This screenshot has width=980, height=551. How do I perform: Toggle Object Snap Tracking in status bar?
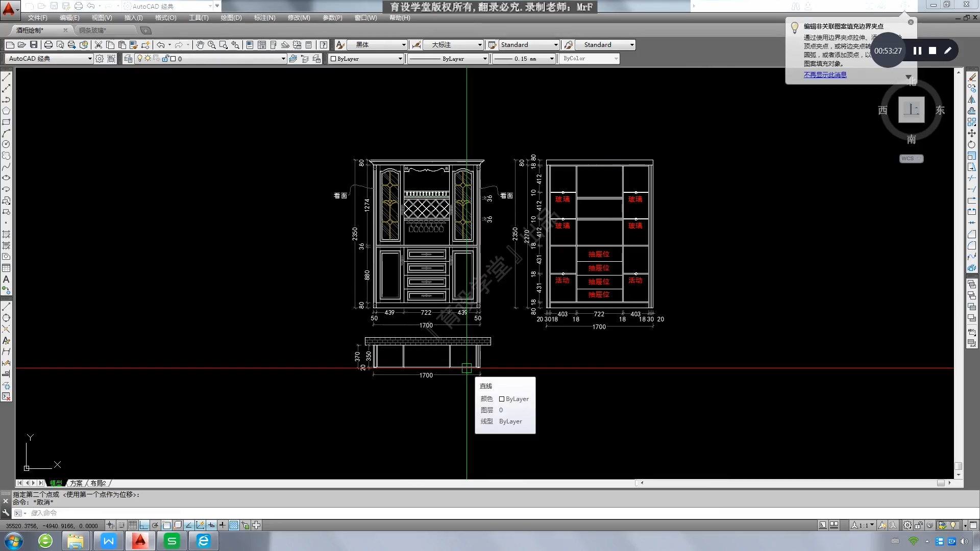point(189,525)
